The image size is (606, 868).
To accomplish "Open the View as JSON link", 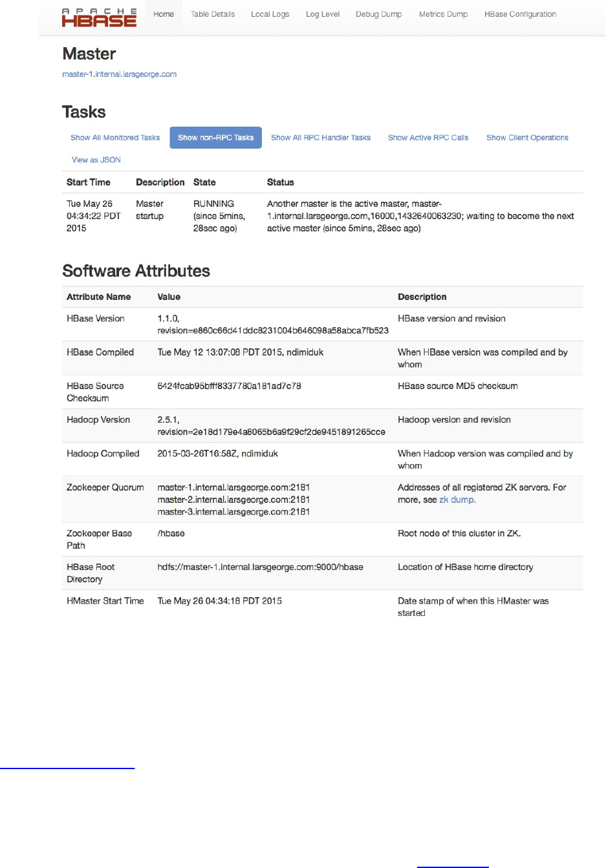I will pyautogui.click(x=96, y=160).
